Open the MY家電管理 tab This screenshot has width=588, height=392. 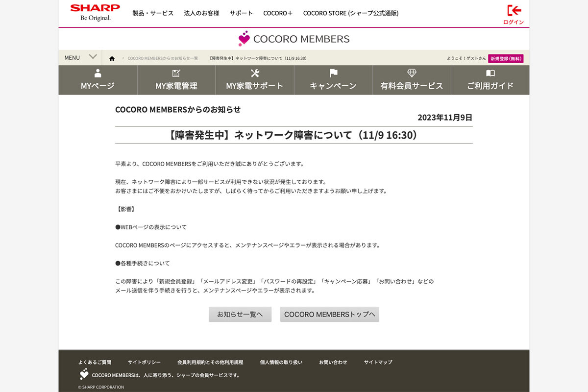tap(176, 80)
